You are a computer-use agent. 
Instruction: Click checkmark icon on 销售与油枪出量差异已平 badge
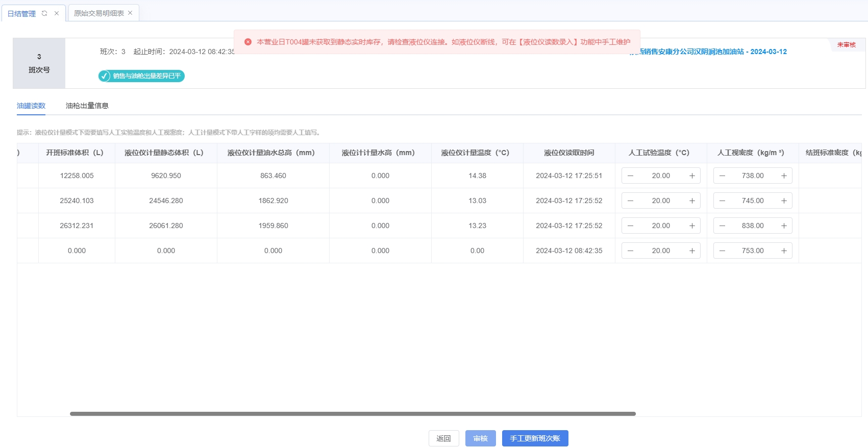105,76
